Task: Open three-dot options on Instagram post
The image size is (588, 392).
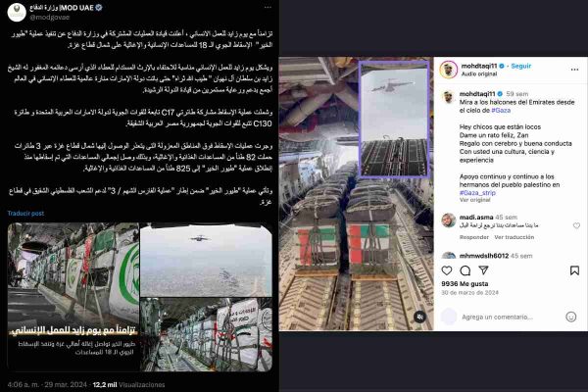Action: click(x=574, y=70)
